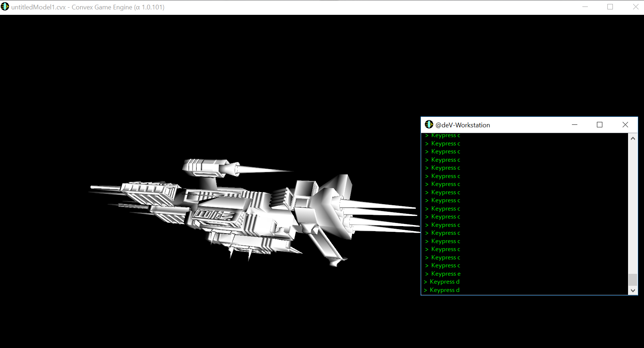Click the untitledModel1.cvx title bar text
This screenshot has width=644, height=348.
pos(88,7)
